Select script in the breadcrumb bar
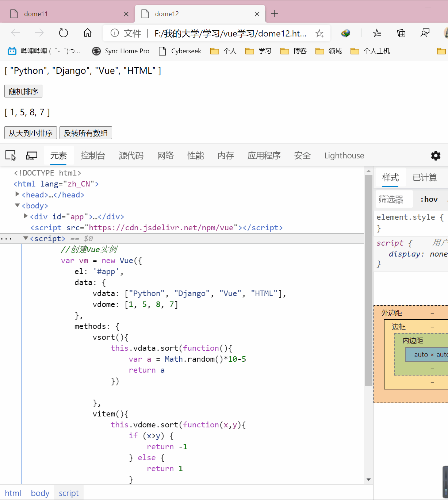 coord(69,493)
